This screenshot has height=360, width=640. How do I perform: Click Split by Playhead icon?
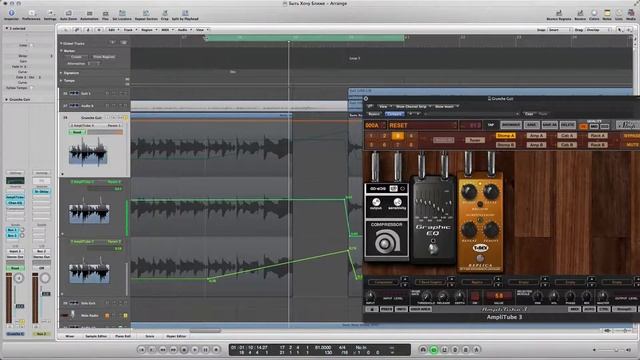click(185, 15)
